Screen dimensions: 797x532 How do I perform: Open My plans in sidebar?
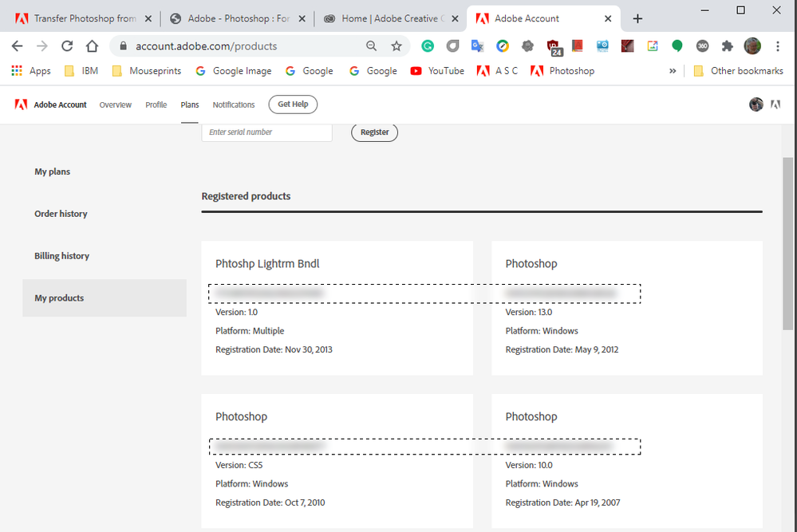53,171
